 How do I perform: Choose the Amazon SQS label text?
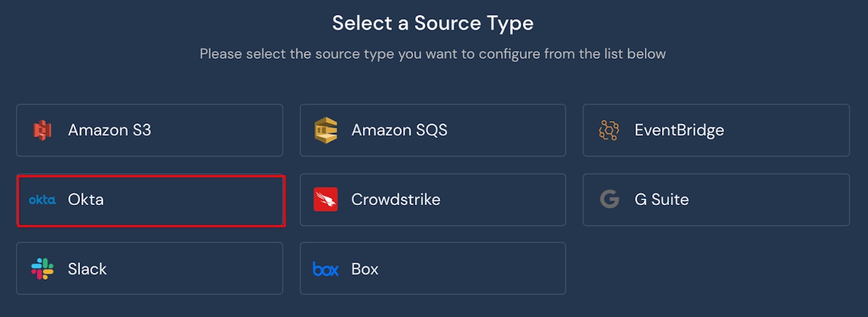click(399, 130)
